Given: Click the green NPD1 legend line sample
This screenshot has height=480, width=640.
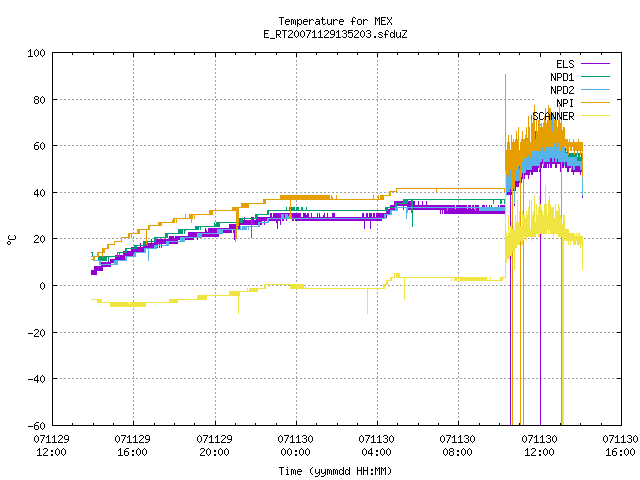Looking at the screenshot, I should 595,76.
